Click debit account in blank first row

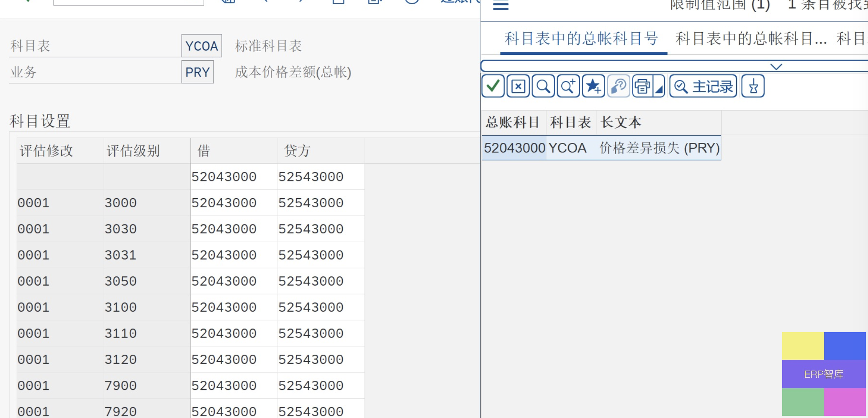pyautogui.click(x=234, y=177)
